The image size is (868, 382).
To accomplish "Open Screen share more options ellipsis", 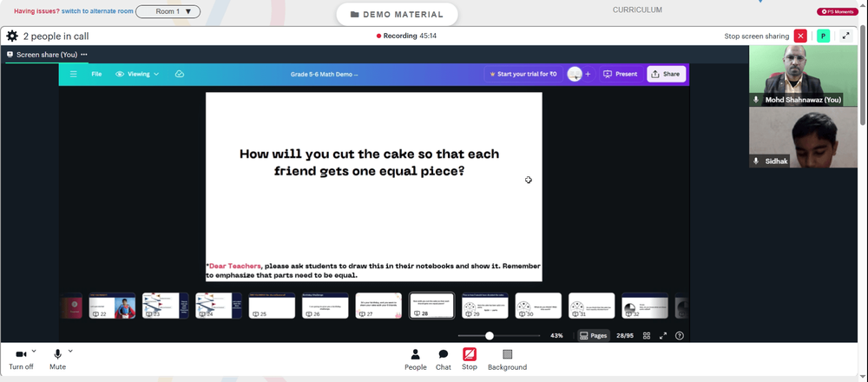I will [84, 55].
